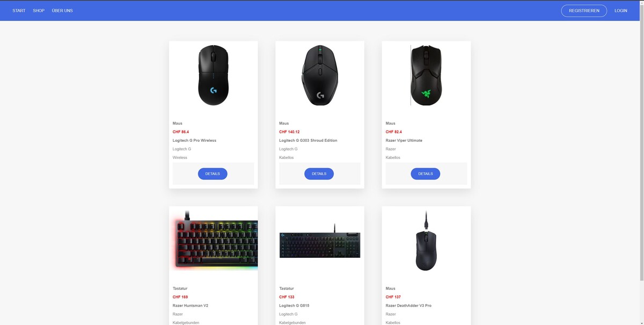
Task: Select the Razer DeathAdder V3 Pro image
Action: pyautogui.click(x=426, y=240)
